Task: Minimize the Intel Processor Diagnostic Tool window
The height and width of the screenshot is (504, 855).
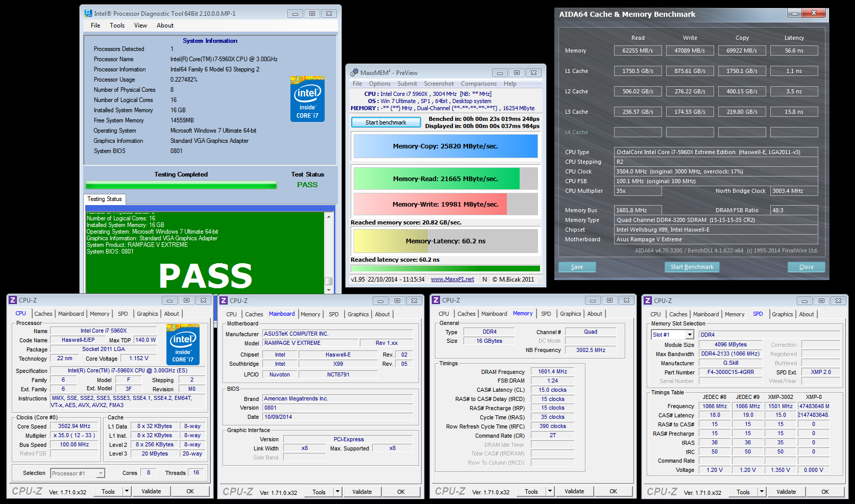Action: [295, 13]
